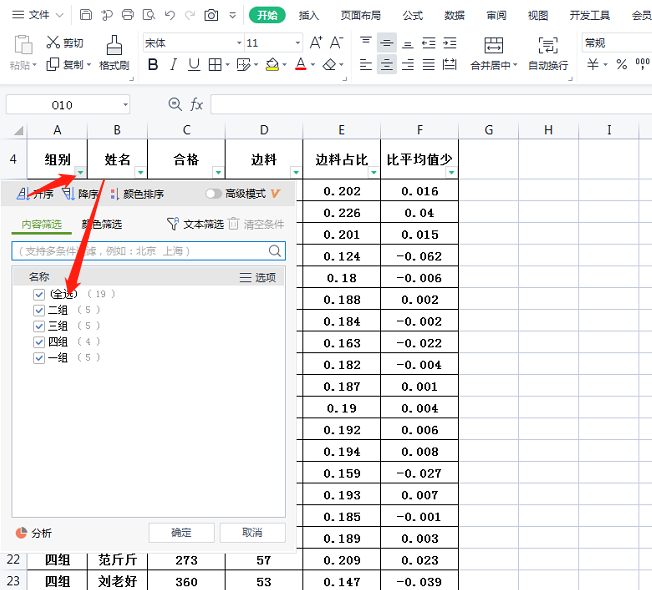Viewport: 652px width, 590px height.
Task: Toggle the 高级模式 switch
Action: click(x=213, y=194)
